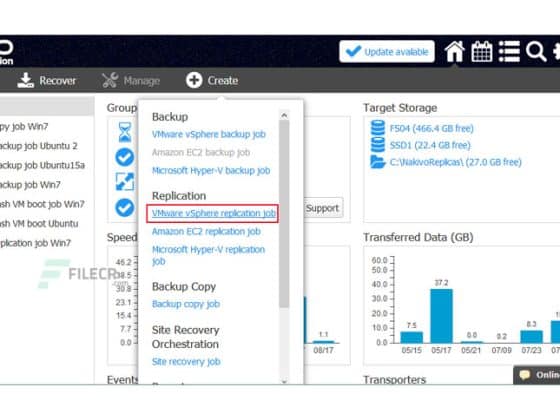Select Flash VM boot Ubuntu job

[x=39, y=224]
